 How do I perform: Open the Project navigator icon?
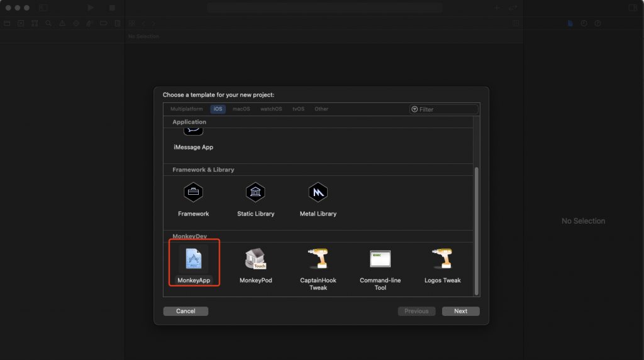coord(7,23)
